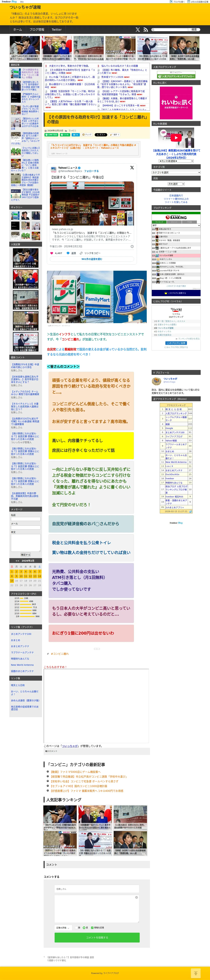Click the X logo in embedded Yahoo tweet
The height and width of the screenshot is (980, 210).
click(x=132, y=167)
